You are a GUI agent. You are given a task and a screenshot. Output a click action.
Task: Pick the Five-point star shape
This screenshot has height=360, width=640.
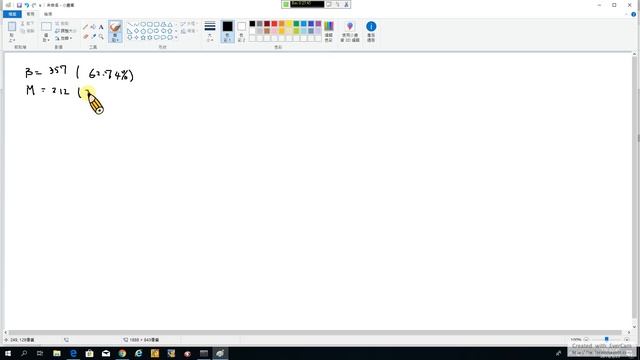pos(143,38)
